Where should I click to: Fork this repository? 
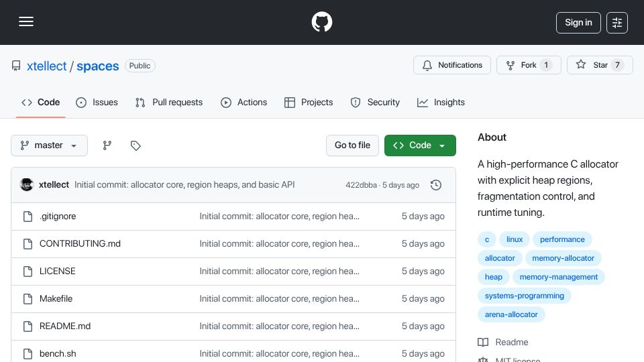click(529, 65)
